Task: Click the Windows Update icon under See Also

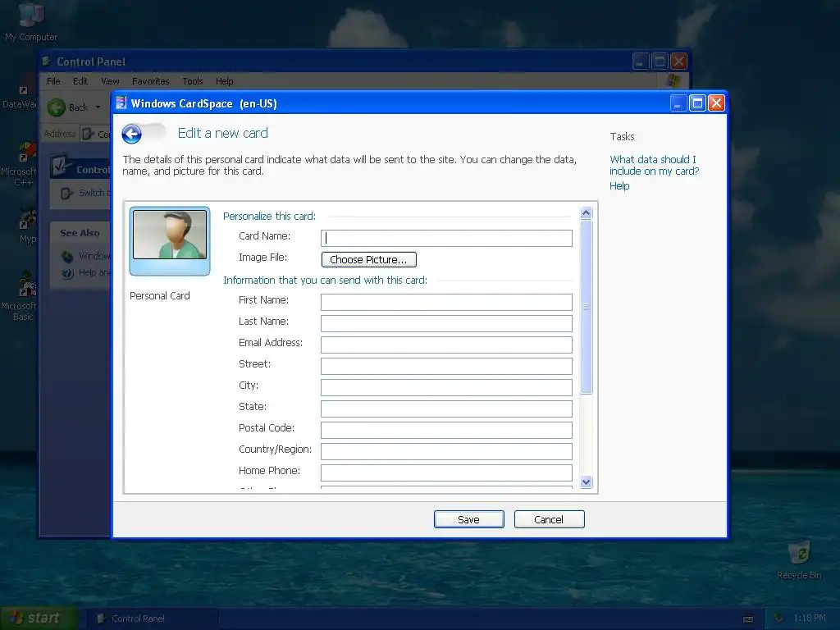Action: [67, 256]
